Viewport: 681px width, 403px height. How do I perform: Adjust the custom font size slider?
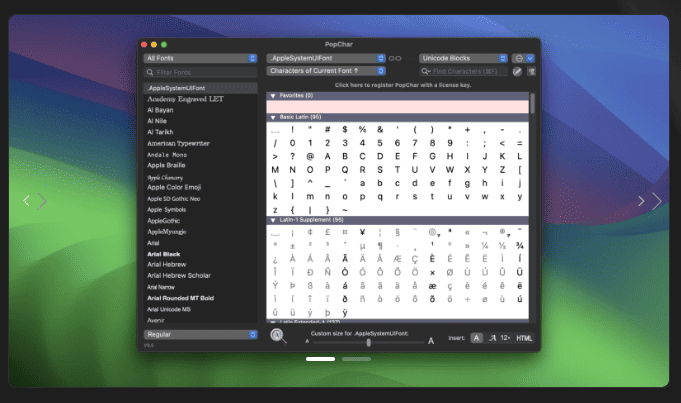click(x=368, y=342)
